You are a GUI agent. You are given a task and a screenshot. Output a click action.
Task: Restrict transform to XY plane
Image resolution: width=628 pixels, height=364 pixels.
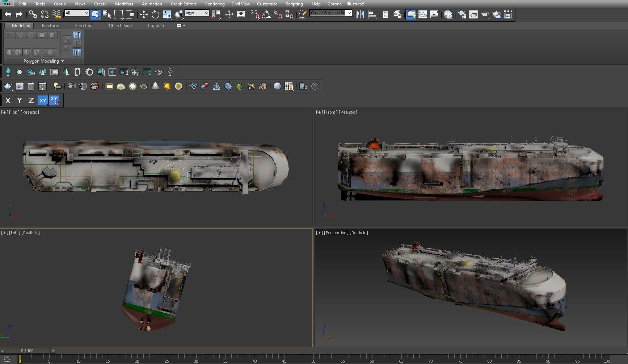pos(43,101)
